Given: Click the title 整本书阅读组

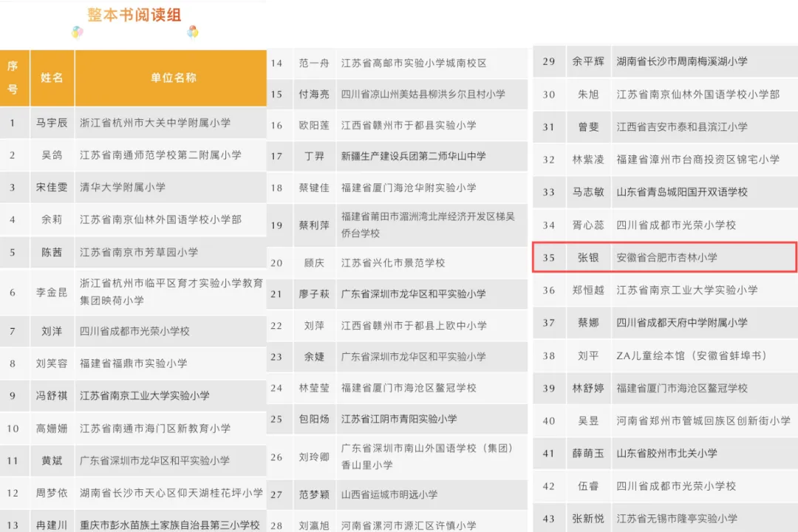Looking at the screenshot, I should coord(134,15).
